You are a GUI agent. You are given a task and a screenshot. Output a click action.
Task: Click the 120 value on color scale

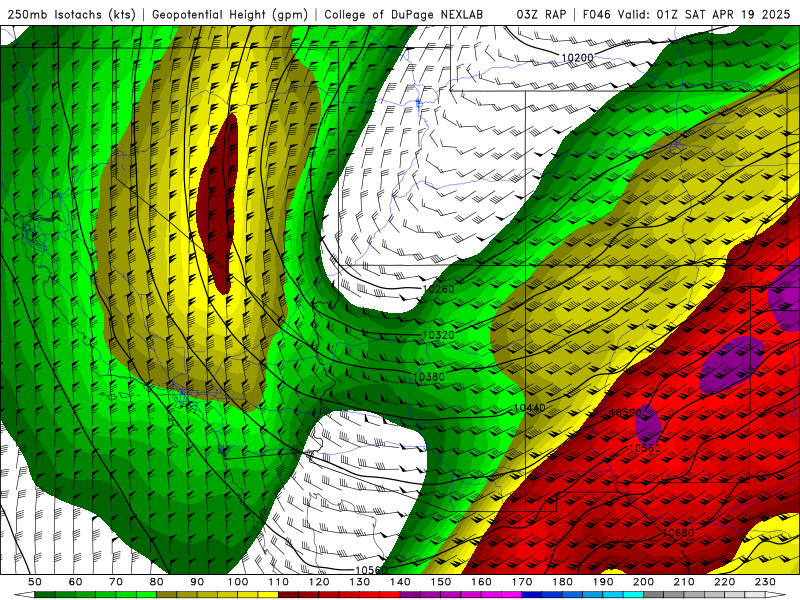click(x=319, y=582)
